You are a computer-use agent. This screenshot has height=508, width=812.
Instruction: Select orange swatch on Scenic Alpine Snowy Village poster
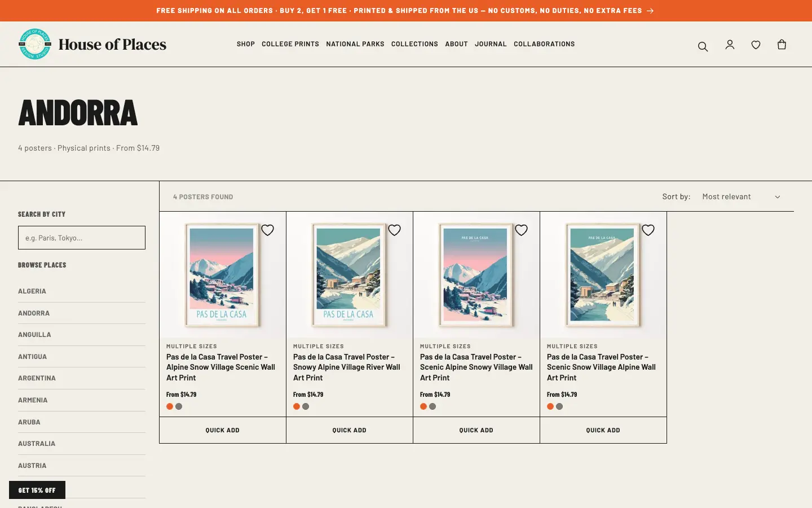423,406
